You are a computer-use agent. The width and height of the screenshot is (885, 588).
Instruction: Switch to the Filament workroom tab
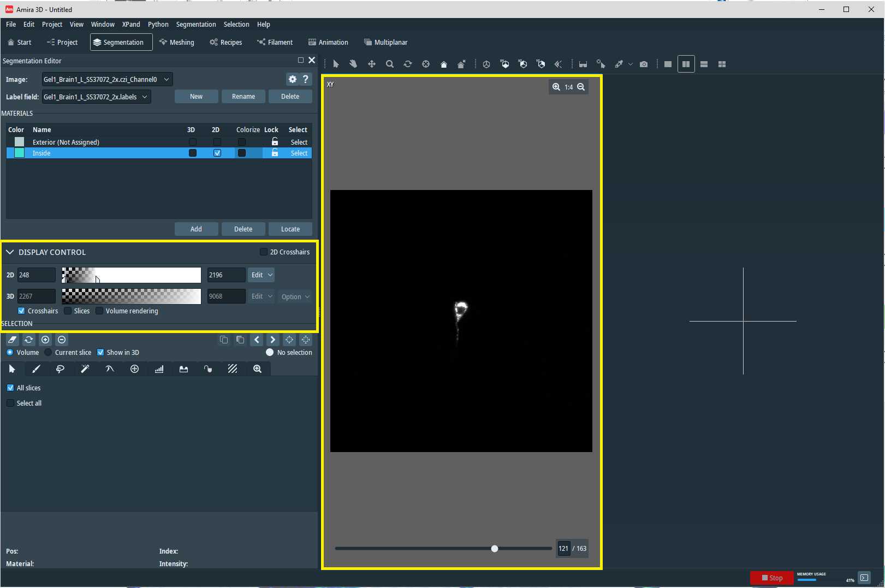(275, 42)
